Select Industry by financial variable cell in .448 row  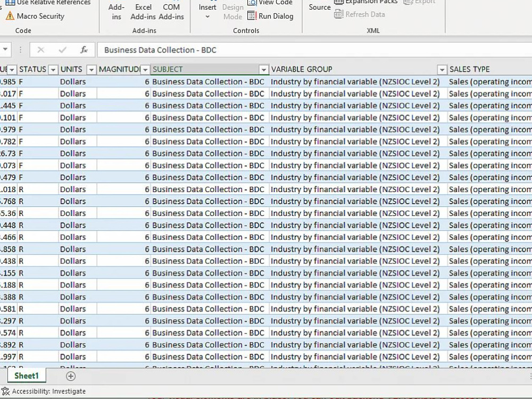358,225
